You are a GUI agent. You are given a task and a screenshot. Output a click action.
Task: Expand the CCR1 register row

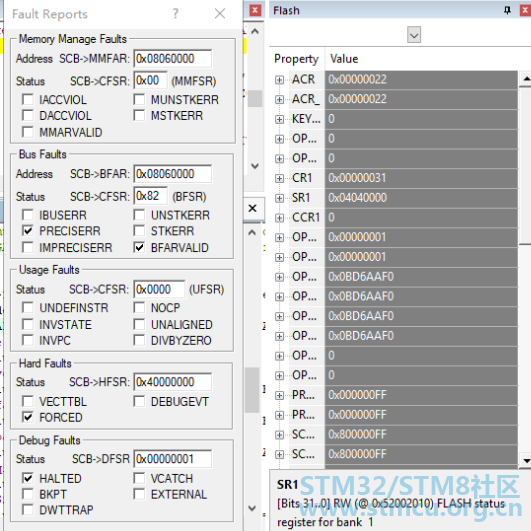279,218
